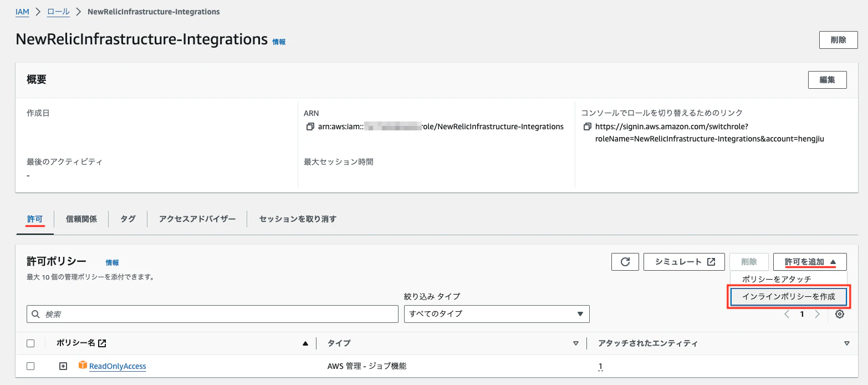Viewport: 868px width, 385px height.
Task: Copy the switch role link icon
Action: 588,127
